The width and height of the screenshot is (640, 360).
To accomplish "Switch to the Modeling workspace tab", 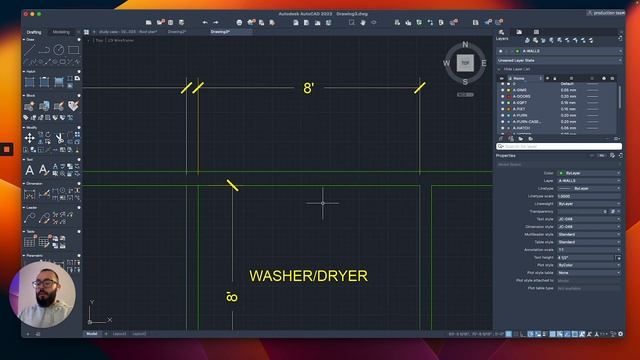I will [x=61, y=32].
